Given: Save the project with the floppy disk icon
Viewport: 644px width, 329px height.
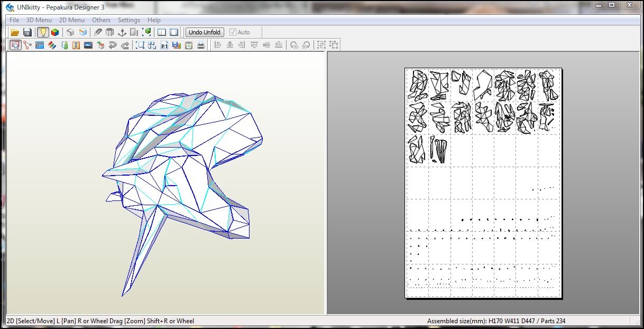Looking at the screenshot, I should tap(27, 32).
